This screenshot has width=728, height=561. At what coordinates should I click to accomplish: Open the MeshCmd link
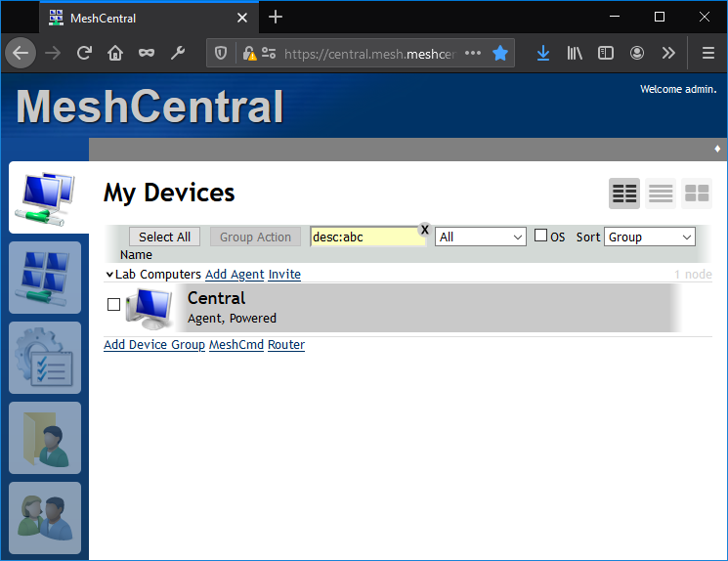click(x=236, y=345)
